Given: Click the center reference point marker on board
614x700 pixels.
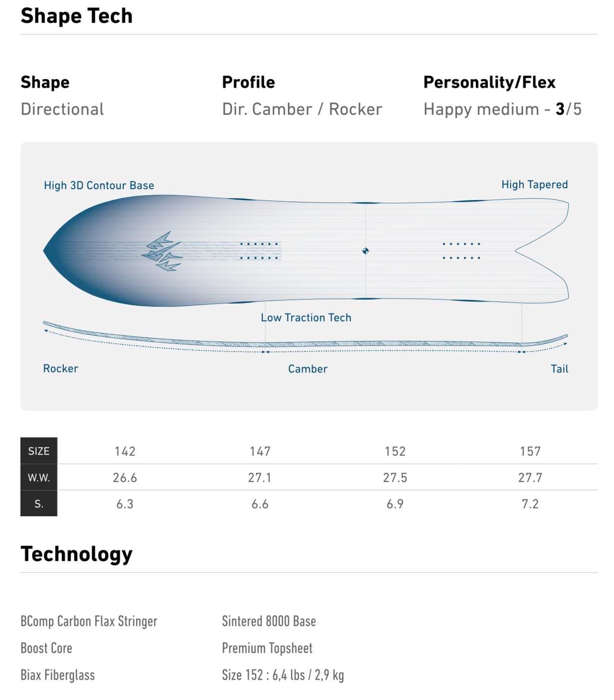Looking at the screenshot, I should tap(366, 251).
